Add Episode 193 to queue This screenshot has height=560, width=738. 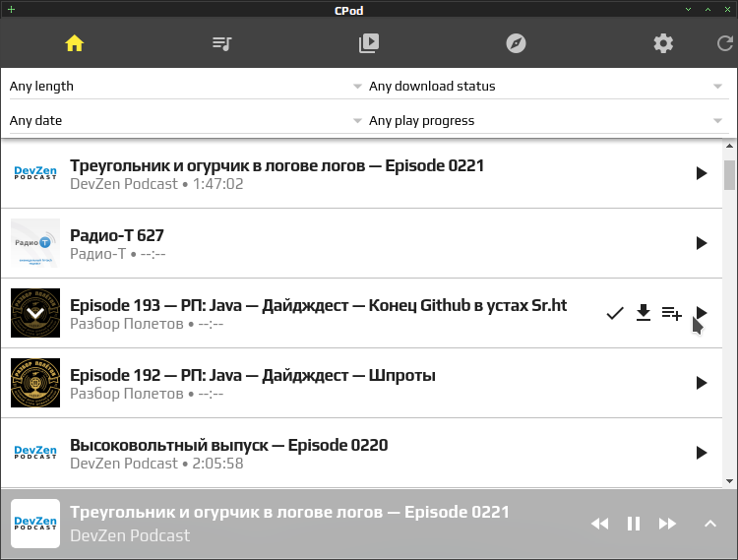pyautogui.click(x=672, y=313)
